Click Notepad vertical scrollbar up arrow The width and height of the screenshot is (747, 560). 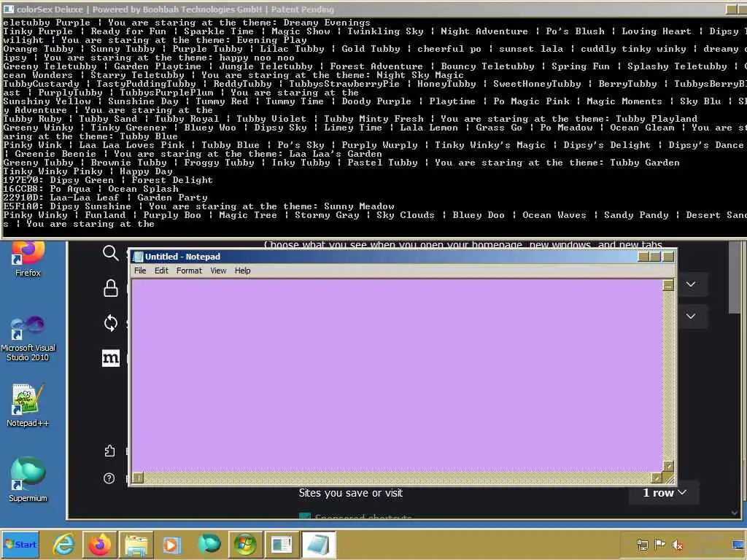coord(668,285)
